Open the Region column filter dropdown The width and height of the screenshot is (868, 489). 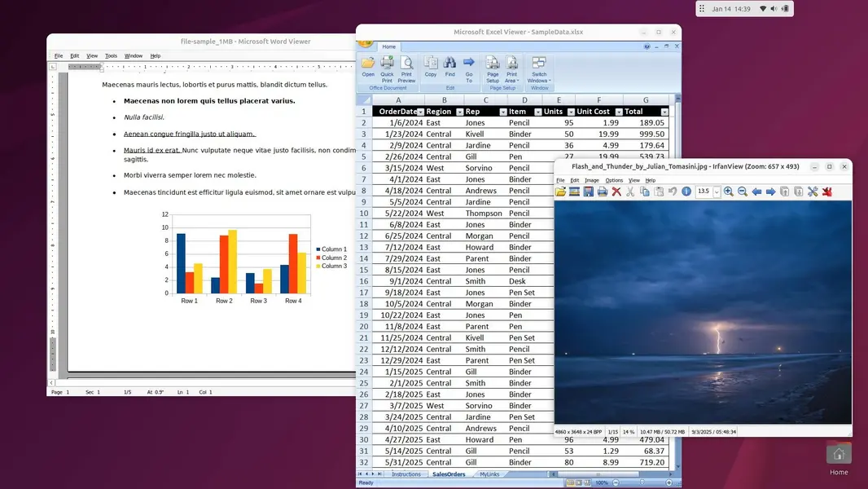point(460,111)
